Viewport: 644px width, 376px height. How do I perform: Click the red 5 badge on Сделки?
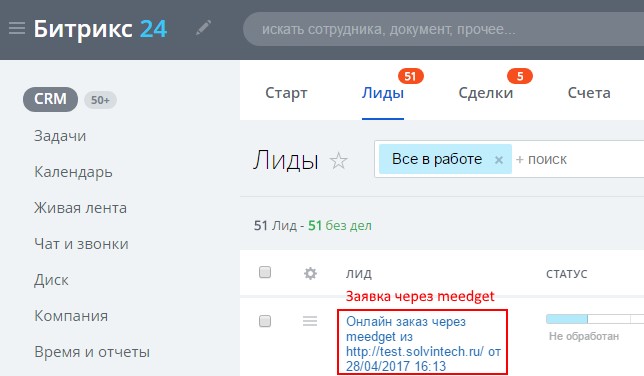click(520, 76)
